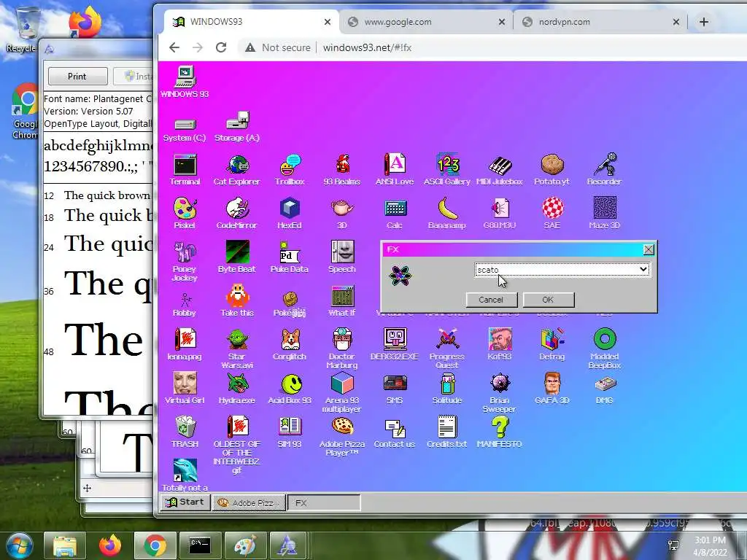Expand the FX effect dropdown
Image resolution: width=747 pixels, height=560 pixels.
coord(643,269)
